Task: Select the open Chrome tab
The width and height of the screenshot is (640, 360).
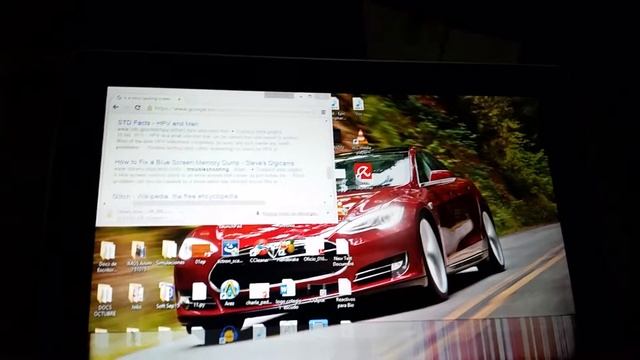Action: [147, 98]
